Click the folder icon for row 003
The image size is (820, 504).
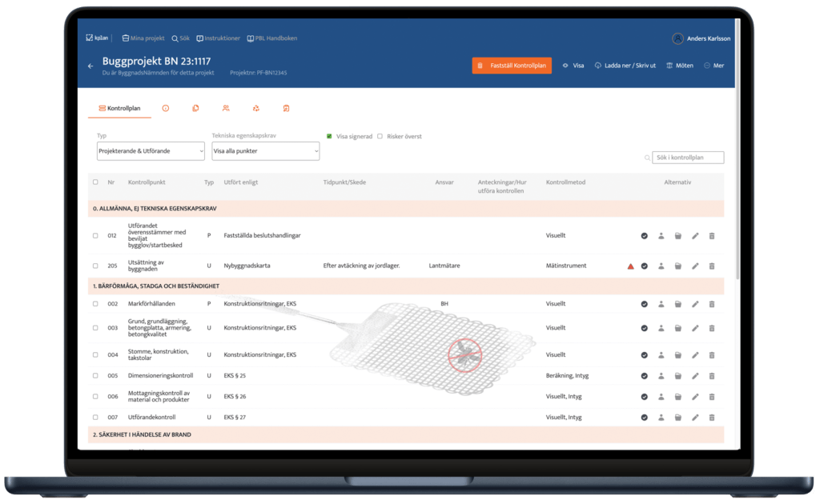click(677, 328)
